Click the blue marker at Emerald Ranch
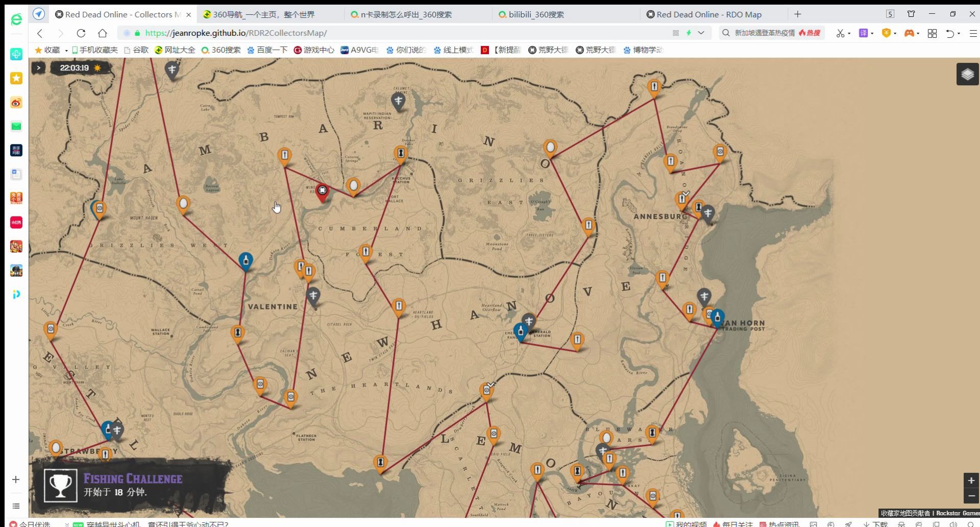Image resolution: width=980 pixels, height=527 pixels. click(520, 332)
